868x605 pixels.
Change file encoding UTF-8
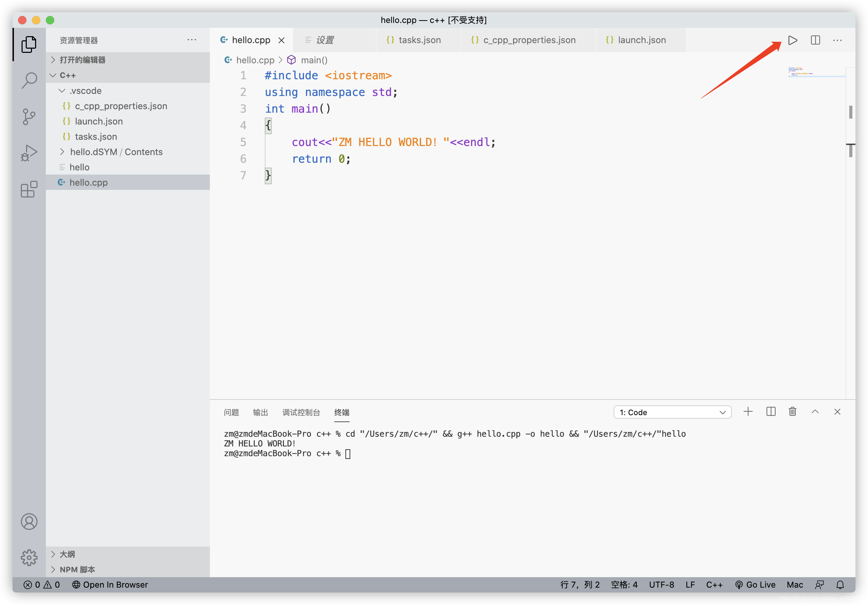coord(661,584)
